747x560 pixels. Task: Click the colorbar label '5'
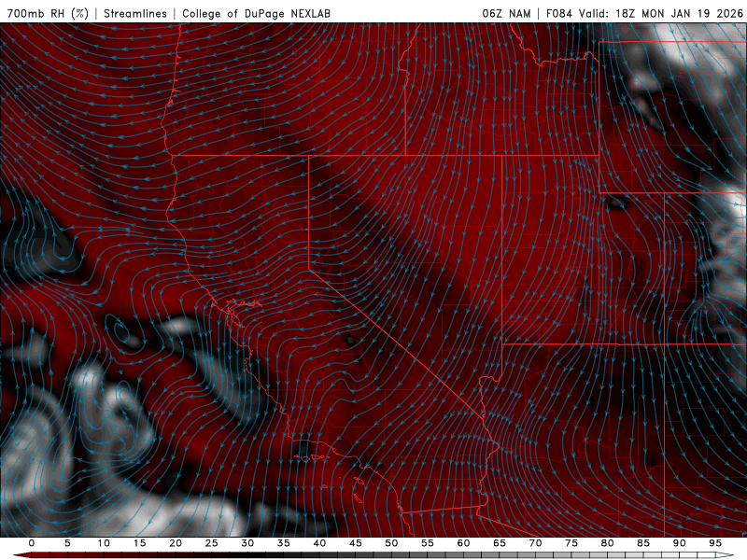pos(67,543)
